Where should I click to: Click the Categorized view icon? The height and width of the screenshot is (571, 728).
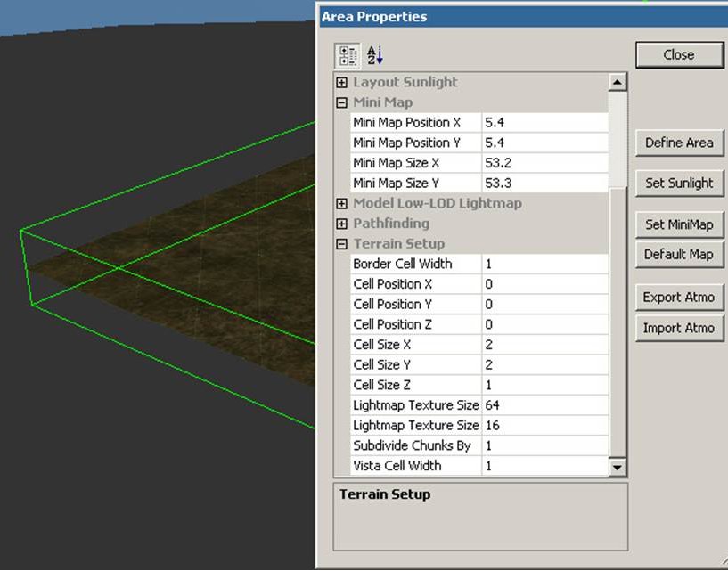(x=347, y=55)
